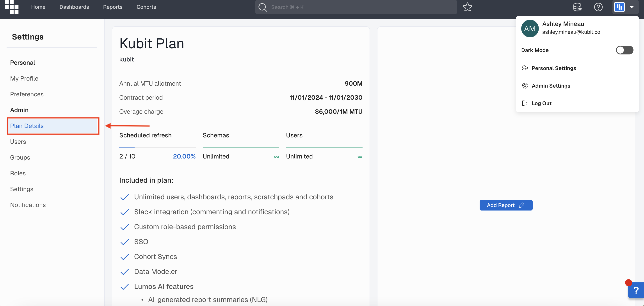
Task: Click the favorites star icon
Action: coord(467,7)
